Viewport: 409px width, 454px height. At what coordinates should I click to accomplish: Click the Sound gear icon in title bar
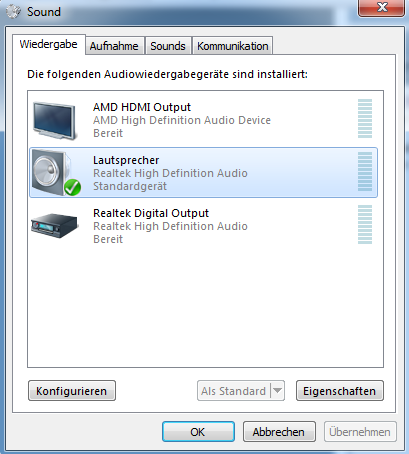pos(14,12)
